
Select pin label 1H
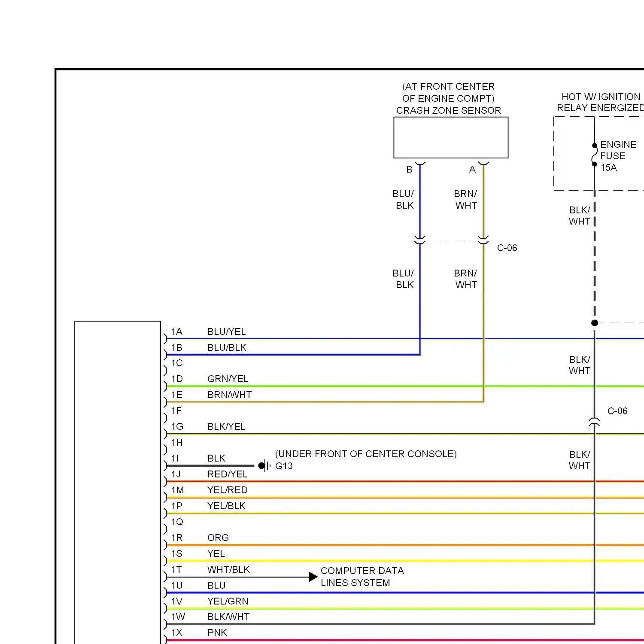177,442
